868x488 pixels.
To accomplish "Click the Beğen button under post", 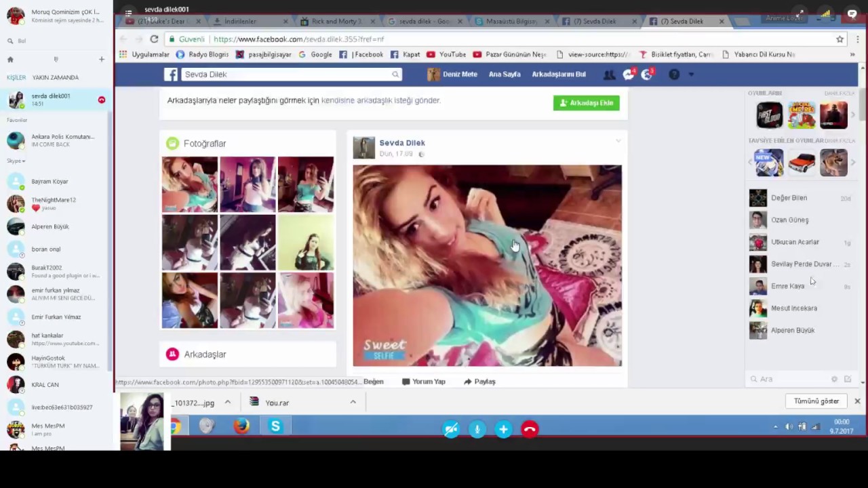I will [373, 382].
